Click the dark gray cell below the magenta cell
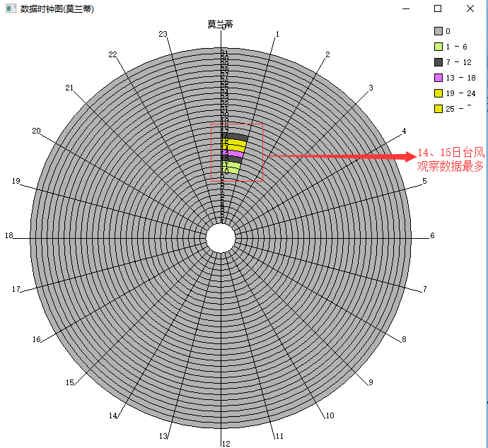Screen dimensions: 488x448 (x=232, y=160)
